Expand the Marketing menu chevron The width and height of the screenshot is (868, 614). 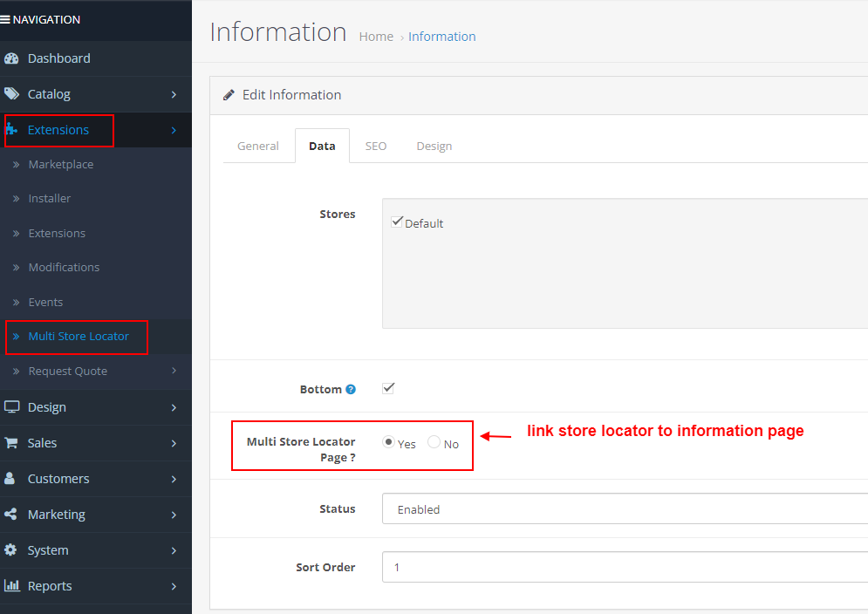pos(174,515)
